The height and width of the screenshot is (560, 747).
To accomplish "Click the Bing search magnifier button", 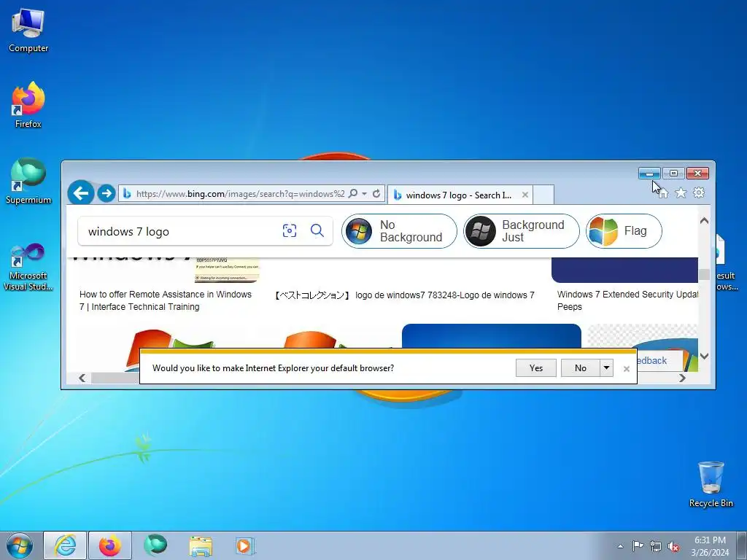I will [317, 231].
